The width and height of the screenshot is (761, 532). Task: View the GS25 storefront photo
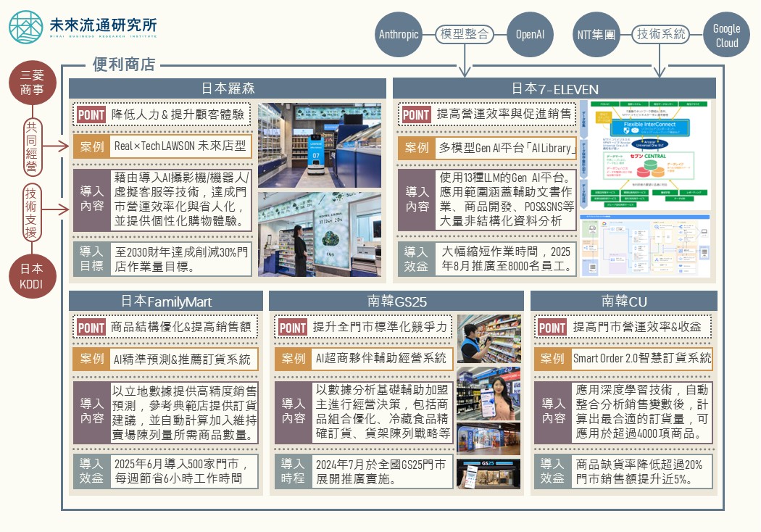tap(488, 439)
